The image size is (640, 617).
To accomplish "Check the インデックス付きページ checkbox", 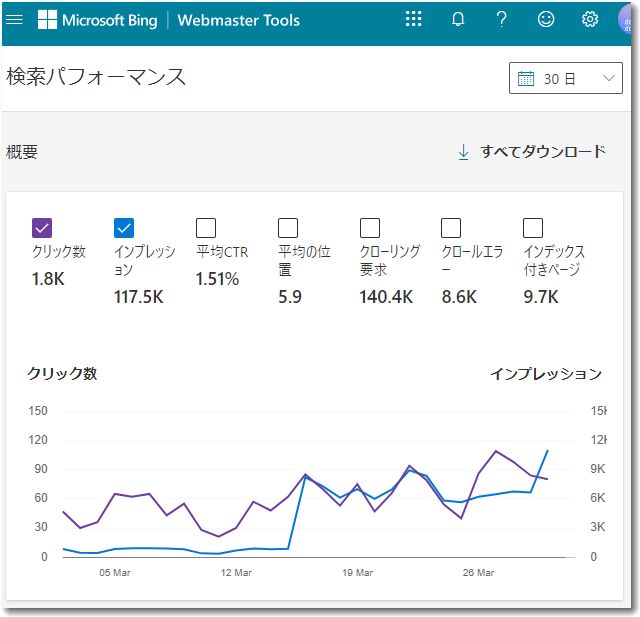I will pos(533,228).
